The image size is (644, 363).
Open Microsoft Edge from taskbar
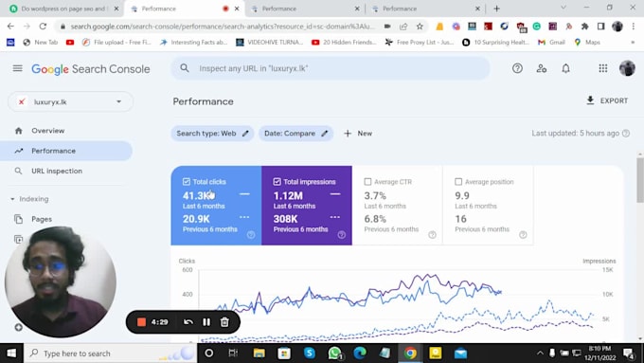[x=360, y=353]
